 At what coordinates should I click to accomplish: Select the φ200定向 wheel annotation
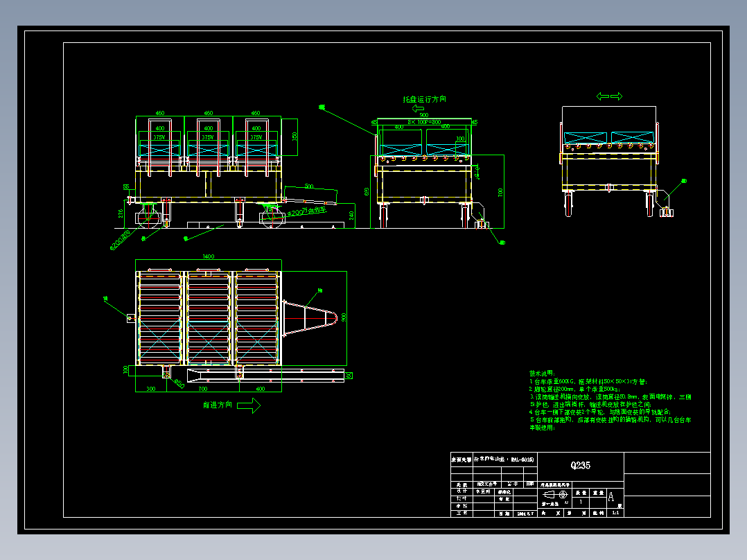(121, 240)
